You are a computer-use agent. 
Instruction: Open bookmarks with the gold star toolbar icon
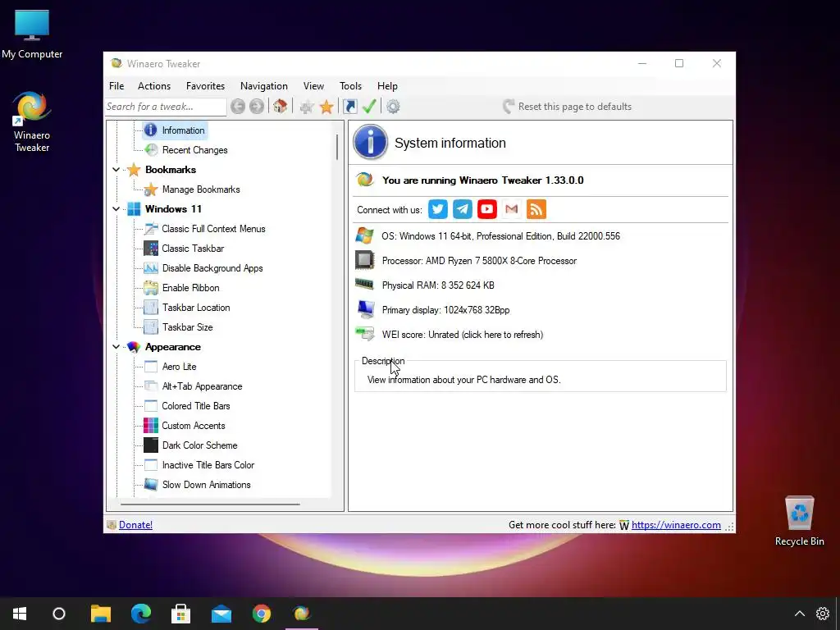point(326,107)
